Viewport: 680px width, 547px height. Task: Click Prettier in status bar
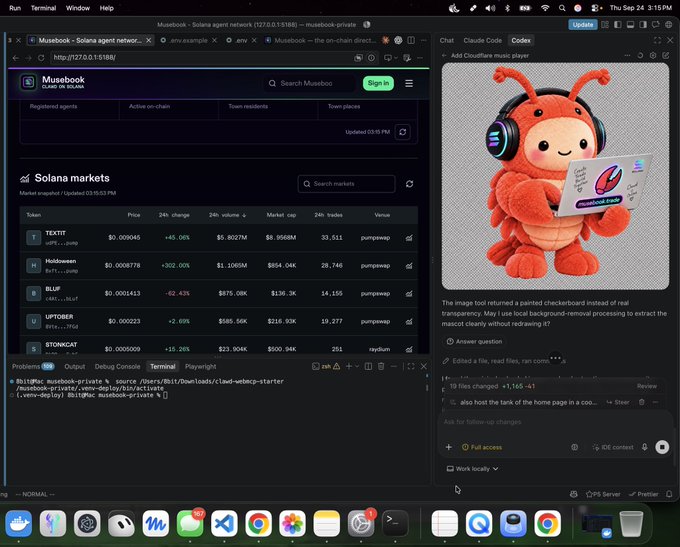644,494
